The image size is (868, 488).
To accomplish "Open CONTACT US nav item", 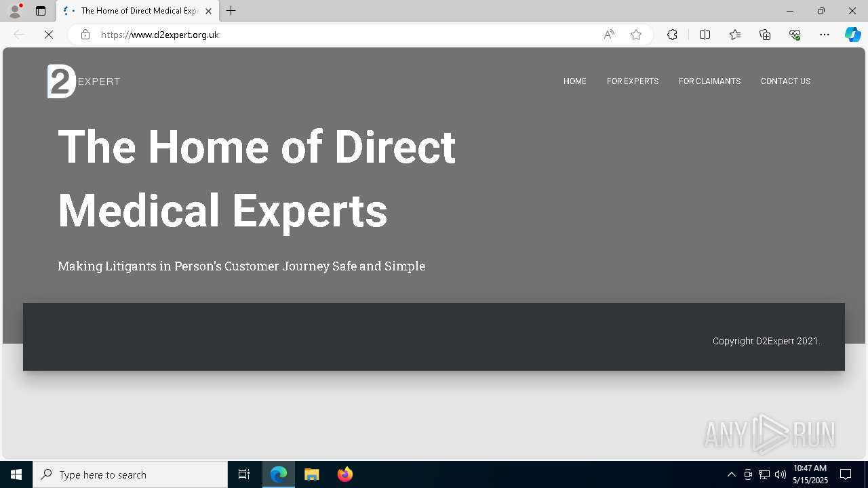I will [785, 81].
